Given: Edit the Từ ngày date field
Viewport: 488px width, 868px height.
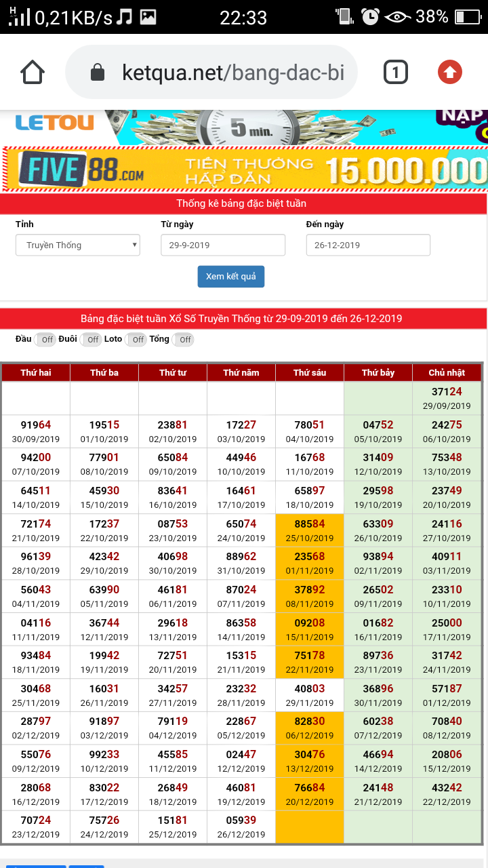Looking at the screenshot, I should [223, 245].
